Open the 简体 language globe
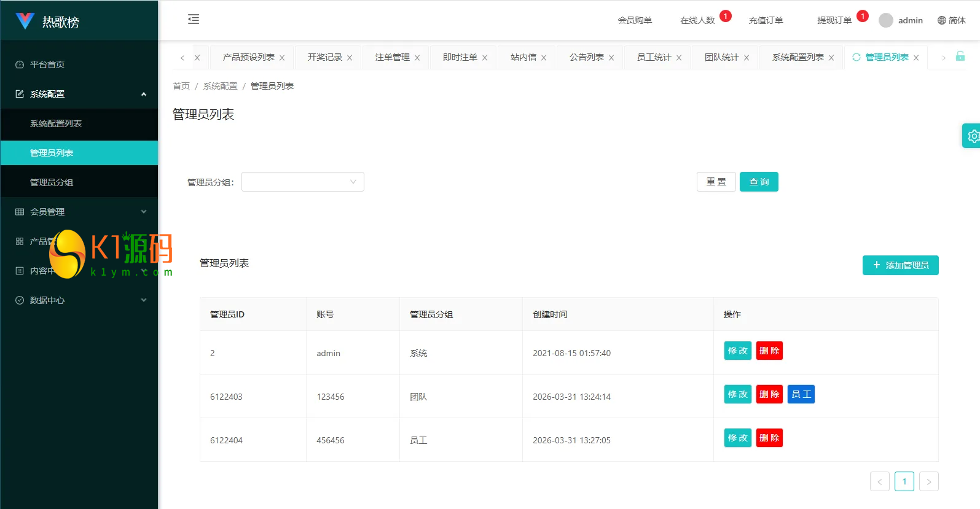This screenshot has height=509, width=980. tap(942, 20)
